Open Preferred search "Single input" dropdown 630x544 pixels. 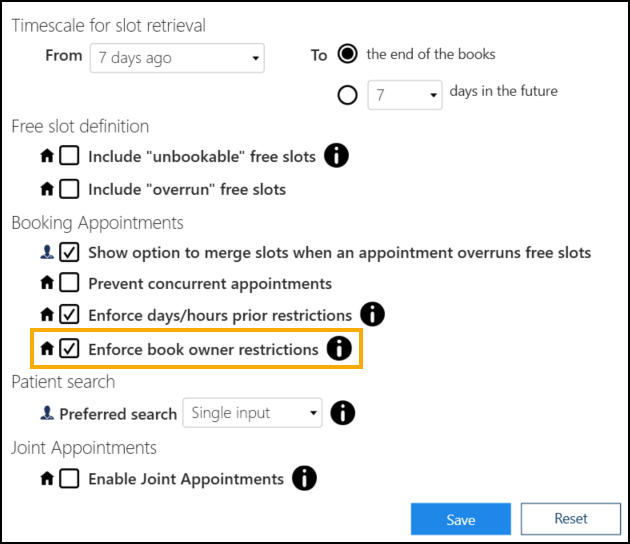252,412
